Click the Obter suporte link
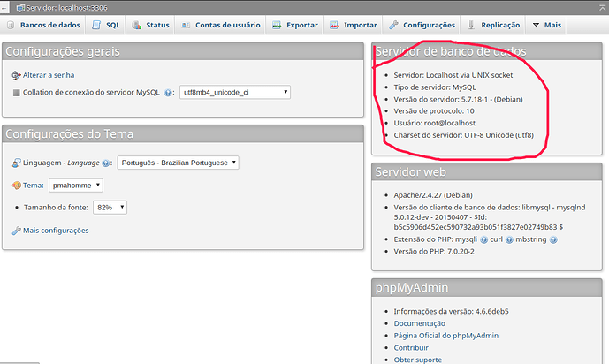The height and width of the screenshot is (364, 609). coord(418,360)
